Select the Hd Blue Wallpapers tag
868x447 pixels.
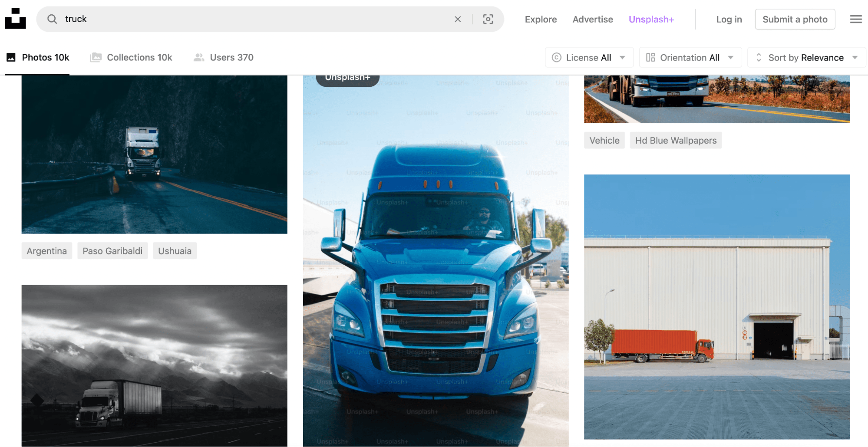(676, 140)
